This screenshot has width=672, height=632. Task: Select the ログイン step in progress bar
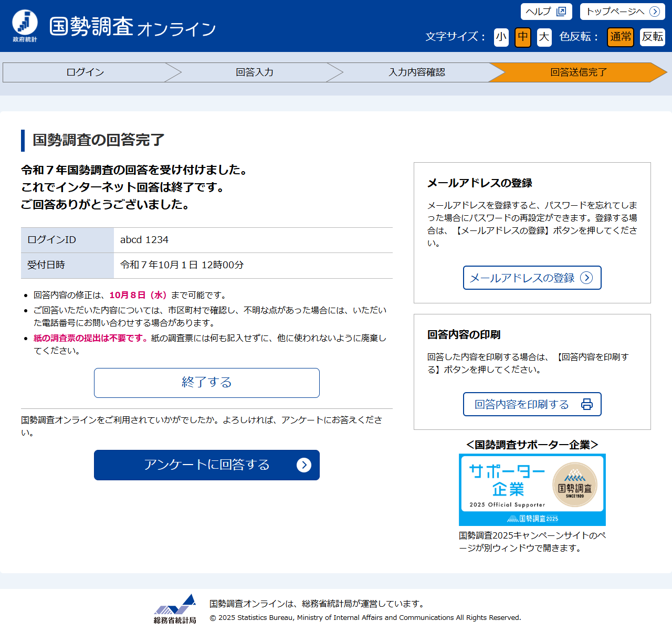pos(85,72)
